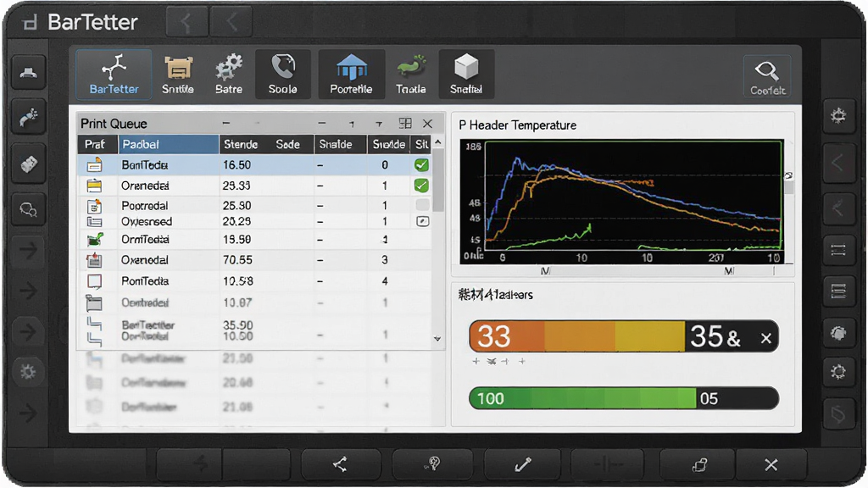The image size is (868, 488).
Task: Sort by the Stende column header
Action: (241, 144)
